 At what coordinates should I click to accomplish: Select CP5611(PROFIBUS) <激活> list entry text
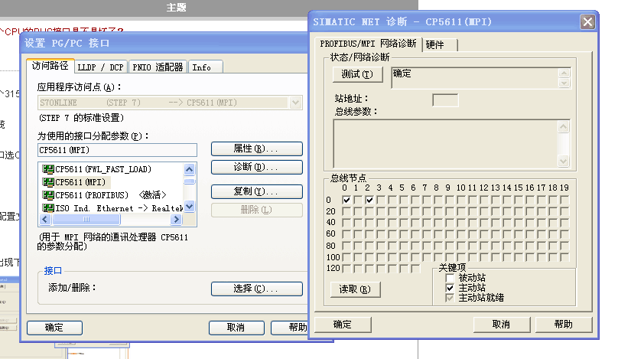(x=111, y=195)
